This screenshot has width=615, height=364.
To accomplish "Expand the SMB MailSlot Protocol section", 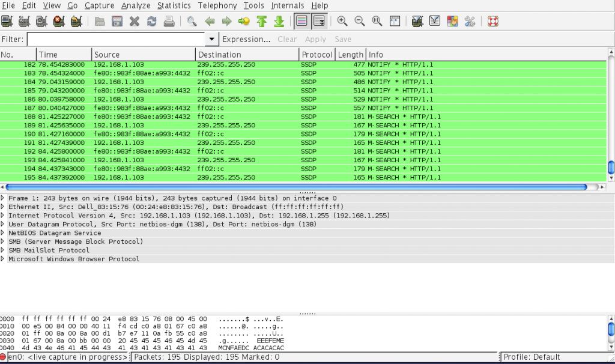I will 3,250.
